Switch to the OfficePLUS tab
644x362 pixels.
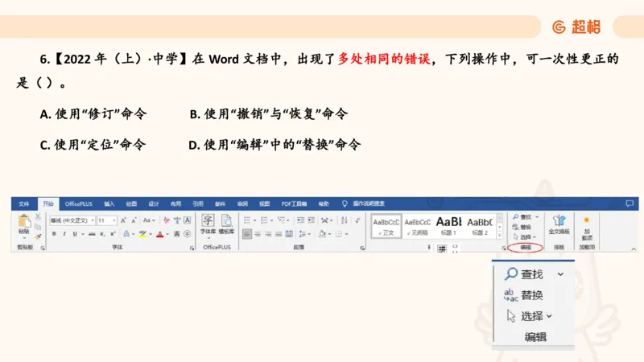coord(78,204)
